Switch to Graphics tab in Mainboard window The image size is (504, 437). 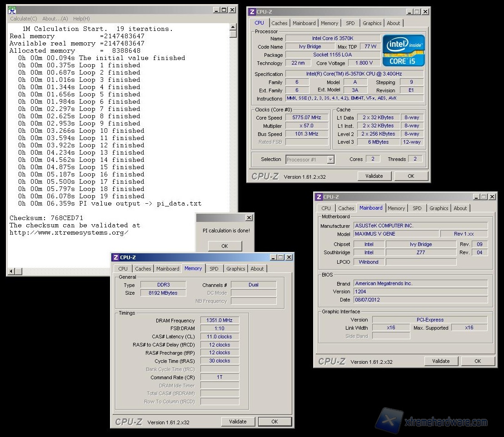(x=439, y=208)
